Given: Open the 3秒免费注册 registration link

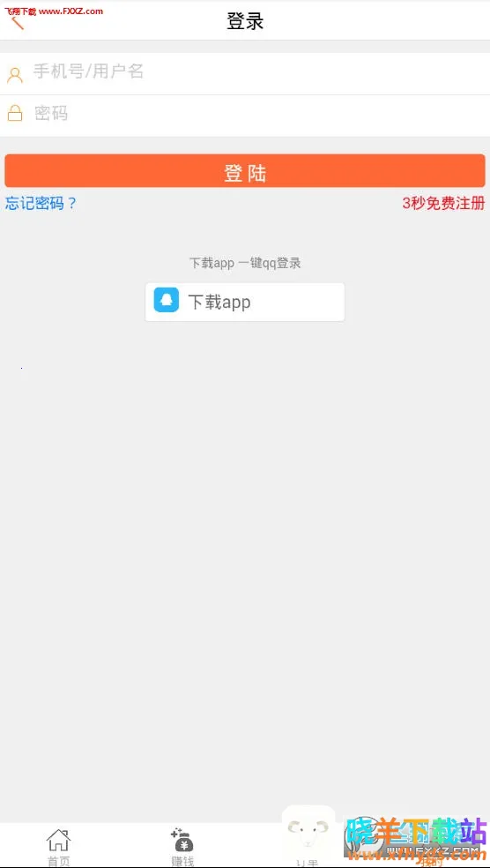Looking at the screenshot, I should (443, 203).
